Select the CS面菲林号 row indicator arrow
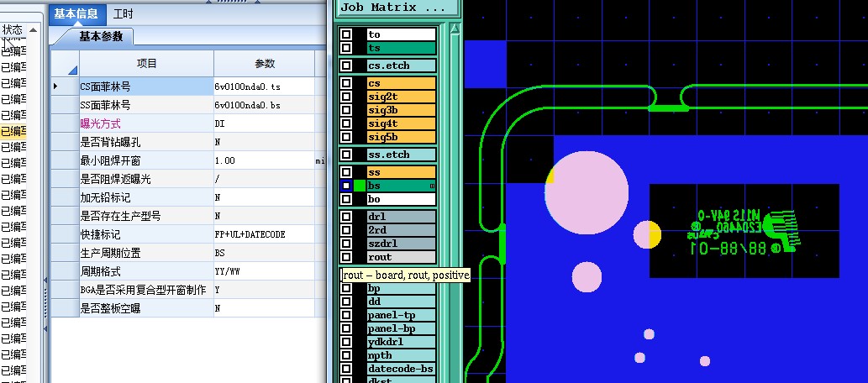Viewport: 868px width, 383px height. pos(55,87)
